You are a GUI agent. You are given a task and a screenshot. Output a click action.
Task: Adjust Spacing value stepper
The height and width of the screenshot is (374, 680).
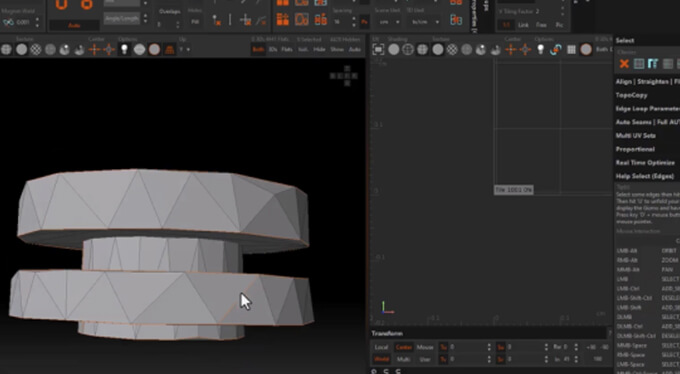tap(354, 21)
